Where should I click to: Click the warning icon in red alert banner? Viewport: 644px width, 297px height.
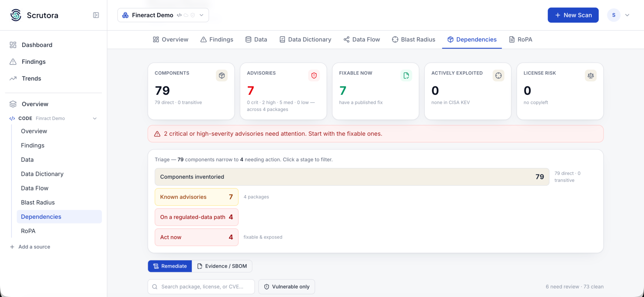[x=157, y=134]
